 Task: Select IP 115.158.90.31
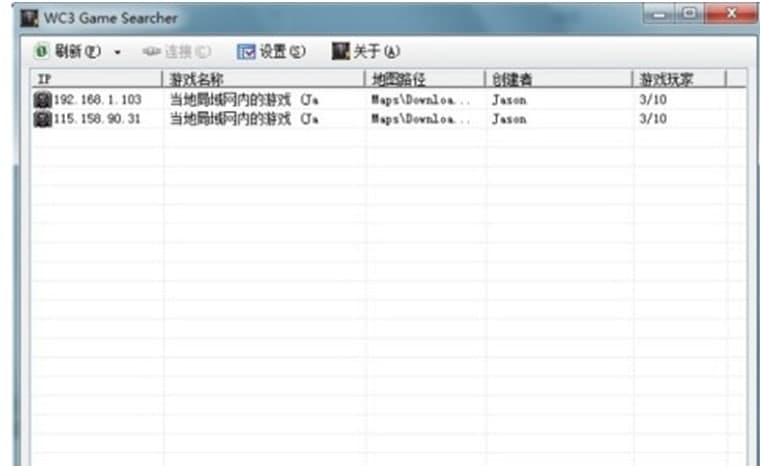pos(97,119)
